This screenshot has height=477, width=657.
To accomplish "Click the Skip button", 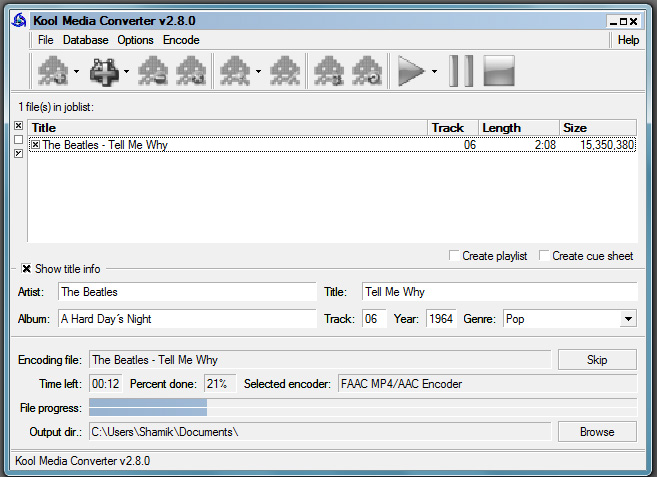I will 596,360.
